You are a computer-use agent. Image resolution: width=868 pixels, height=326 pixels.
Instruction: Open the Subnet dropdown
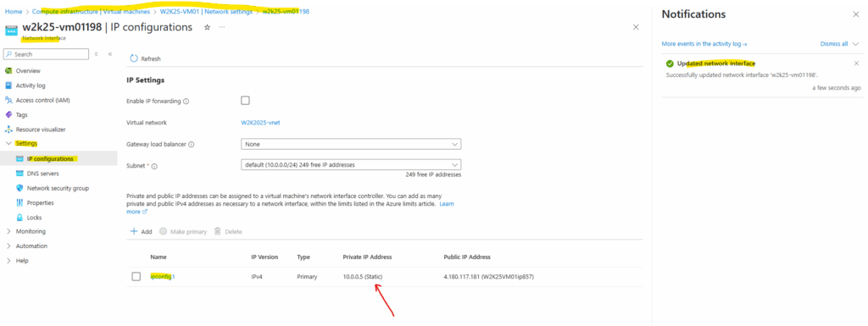pyautogui.click(x=351, y=164)
